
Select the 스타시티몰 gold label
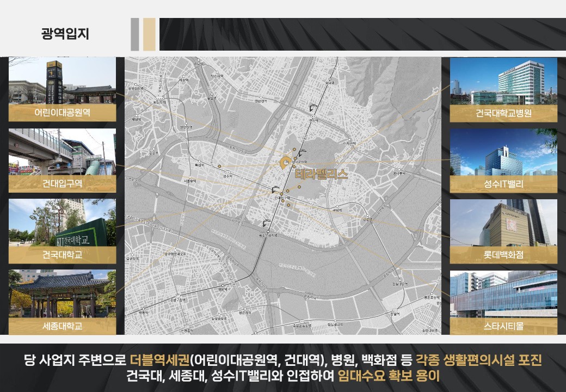pyautogui.click(x=503, y=326)
